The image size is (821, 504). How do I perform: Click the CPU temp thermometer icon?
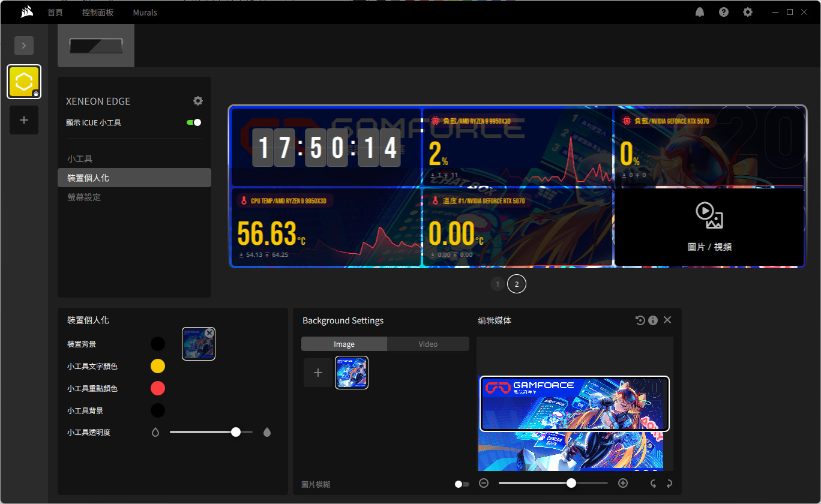point(244,201)
